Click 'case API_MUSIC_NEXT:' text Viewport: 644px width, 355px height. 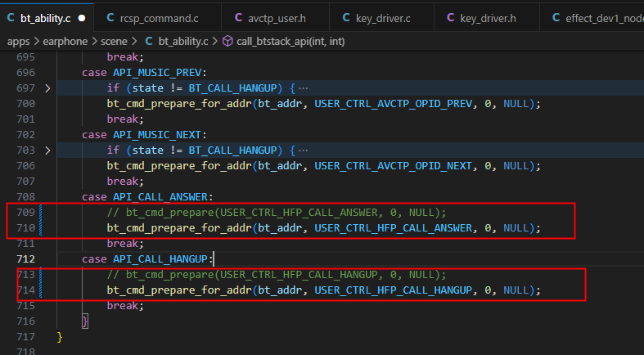point(144,135)
